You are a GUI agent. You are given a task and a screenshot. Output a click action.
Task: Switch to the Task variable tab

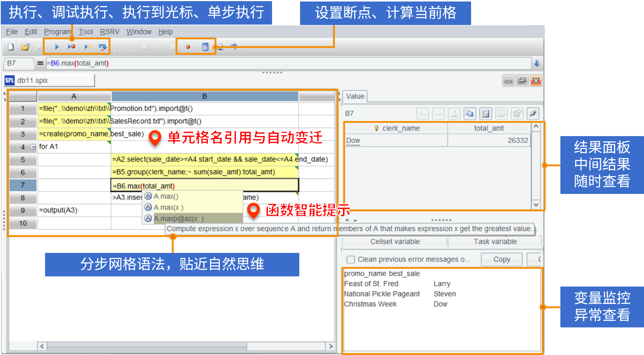[x=495, y=242]
